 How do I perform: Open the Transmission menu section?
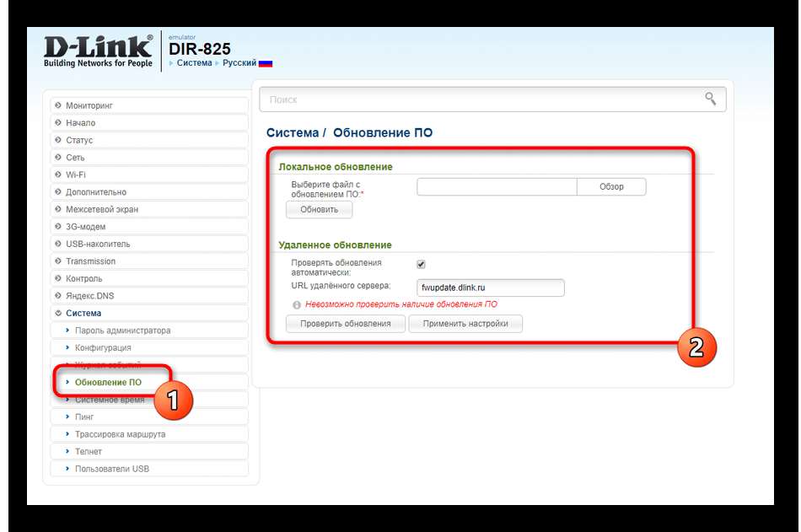pos(149,261)
